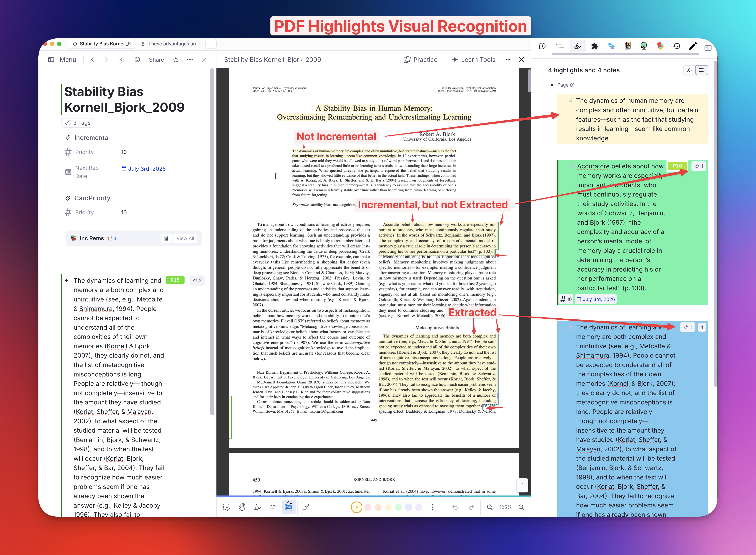Click the P15 priority badge

pyautogui.click(x=175, y=280)
